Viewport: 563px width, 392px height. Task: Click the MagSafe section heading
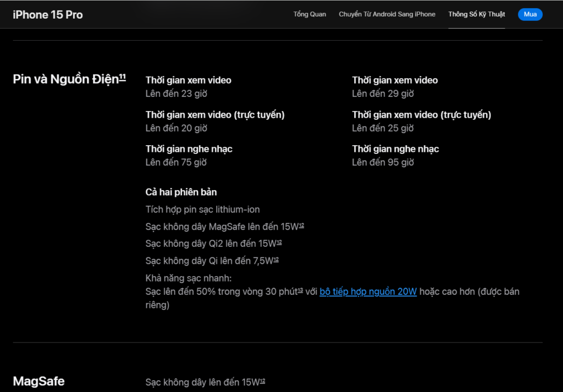39,381
